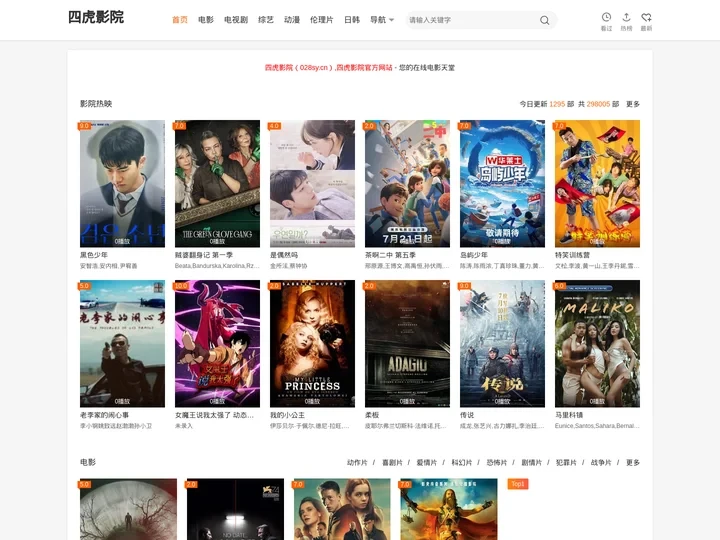Viewport: 720px width, 540px height.
Task: Filter movies by 战争片
Action: pos(601,462)
